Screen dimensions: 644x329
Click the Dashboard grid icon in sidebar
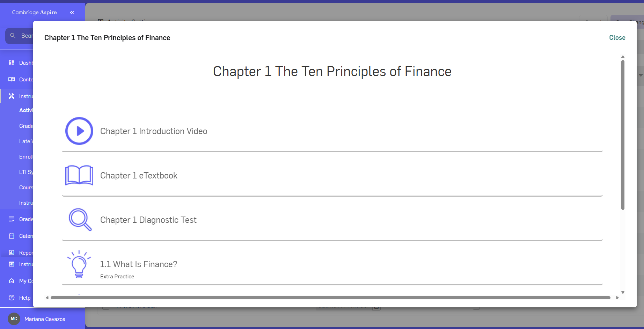[12, 63]
